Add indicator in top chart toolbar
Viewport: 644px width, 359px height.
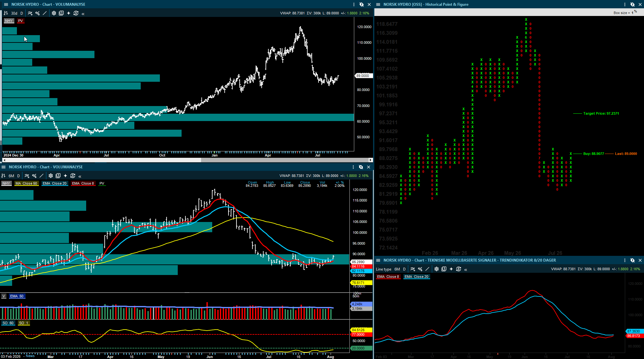30,13
